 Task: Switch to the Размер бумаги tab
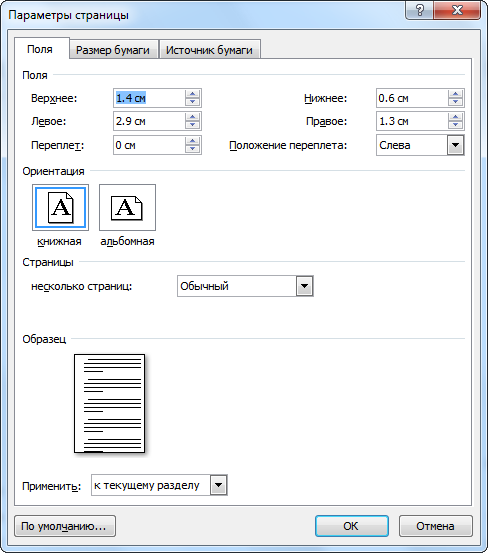(x=113, y=50)
